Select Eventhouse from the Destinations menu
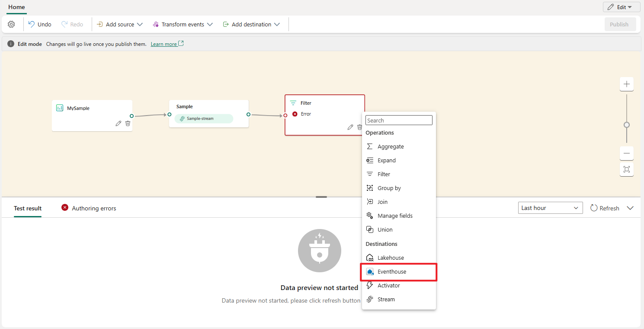644x329 pixels. (x=393, y=271)
